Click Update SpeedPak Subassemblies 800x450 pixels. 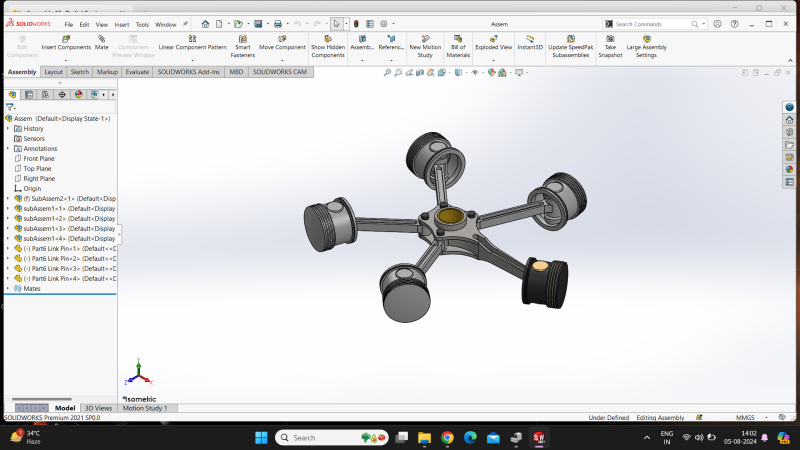pos(570,46)
